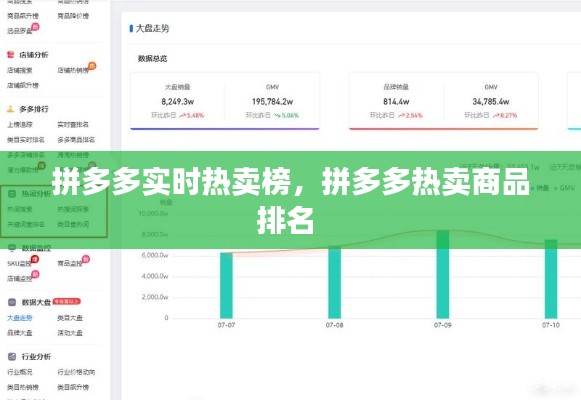581x400 pixels.
Task: Click the 行业分析 section heading
Action: tap(36, 356)
